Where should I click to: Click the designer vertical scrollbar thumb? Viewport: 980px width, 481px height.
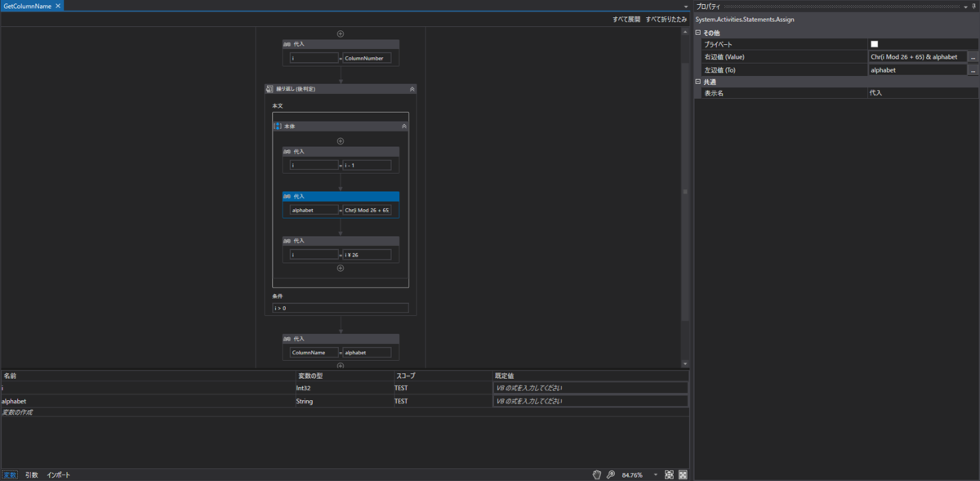[686, 192]
